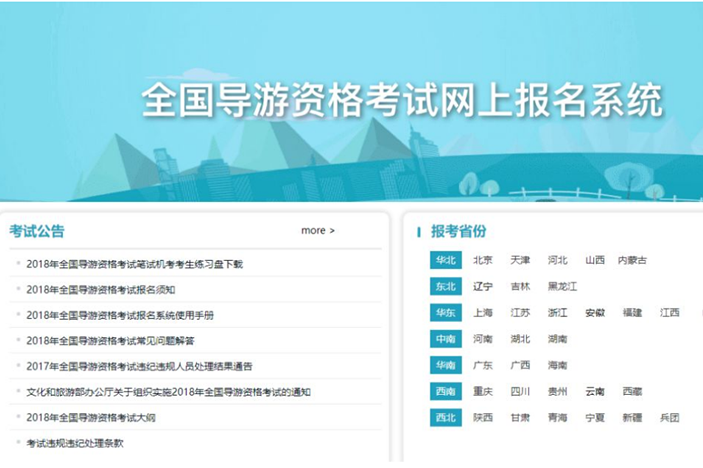Viewport: 703px width, 468px height.
Task: Open 文化和旅游部办公厅关于组织实施2018年考试的通知
Action: 169,392
